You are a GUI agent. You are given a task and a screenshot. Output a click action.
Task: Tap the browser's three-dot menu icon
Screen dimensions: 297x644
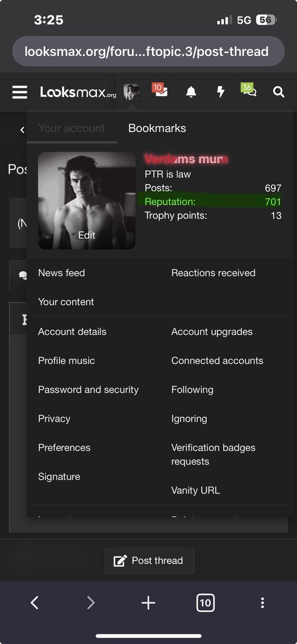pyautogui.click(x=263, y=602)
